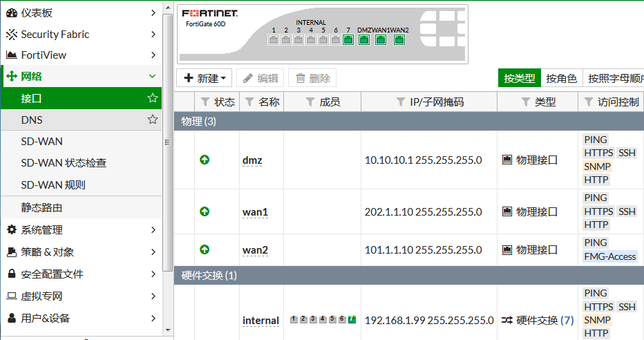
Task: Click the favorite star next to 接口
Action: point(153,98)
